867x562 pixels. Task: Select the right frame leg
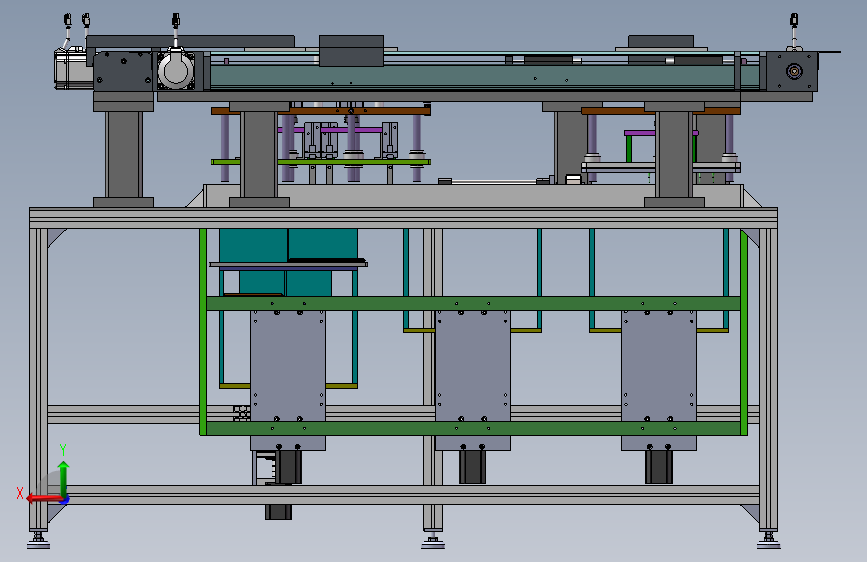pyautogui.click(x=769, y=379)
